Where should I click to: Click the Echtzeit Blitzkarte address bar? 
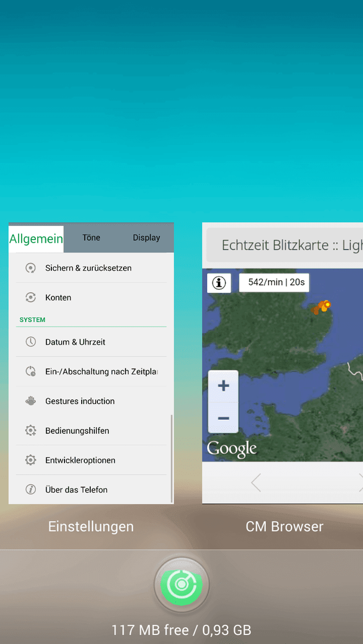284,245
